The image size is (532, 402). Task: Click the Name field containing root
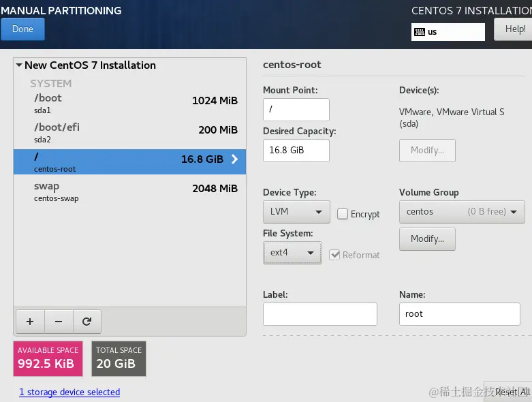pyautogui.click(x=459, y=314)
